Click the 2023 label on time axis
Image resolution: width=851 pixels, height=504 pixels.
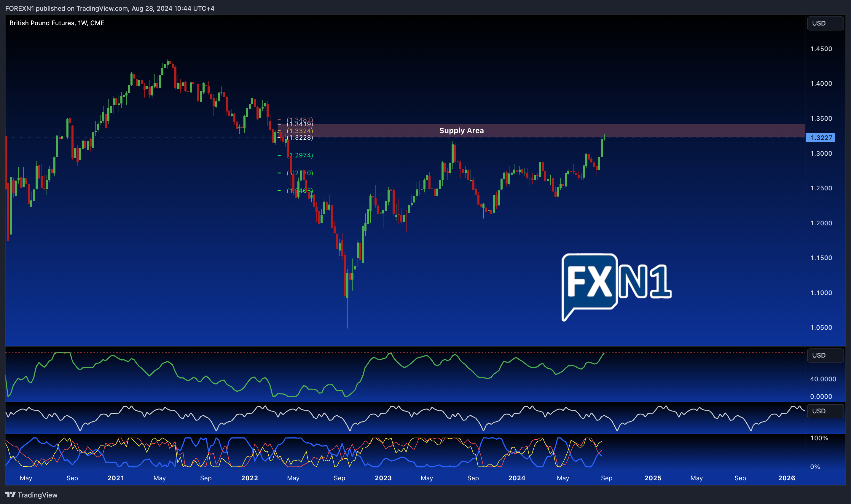[383, 478]
